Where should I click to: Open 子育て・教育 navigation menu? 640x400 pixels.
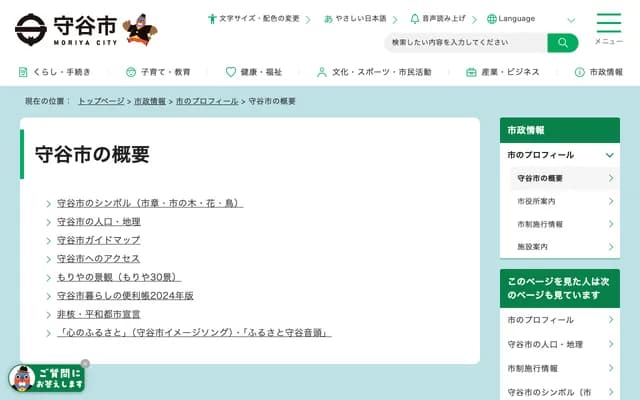point(158,72)
